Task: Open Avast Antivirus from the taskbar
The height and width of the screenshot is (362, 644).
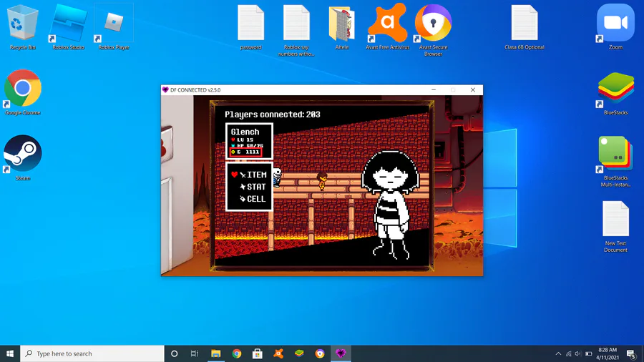Action: pos(278,353)
